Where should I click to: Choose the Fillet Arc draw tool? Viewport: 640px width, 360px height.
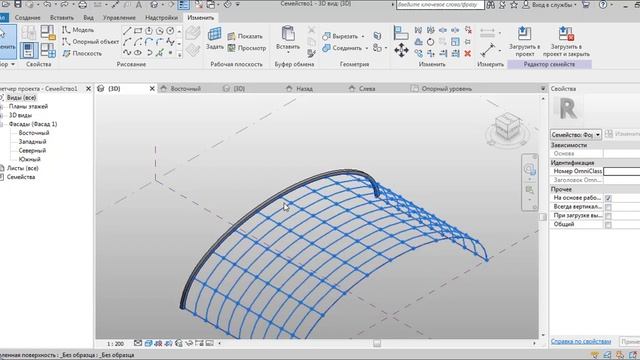[160, 42]
